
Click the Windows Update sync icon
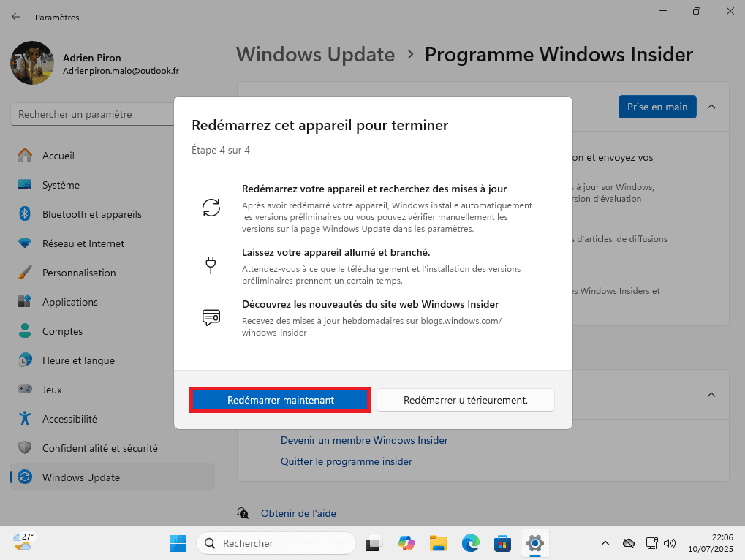tap(25, 477)
